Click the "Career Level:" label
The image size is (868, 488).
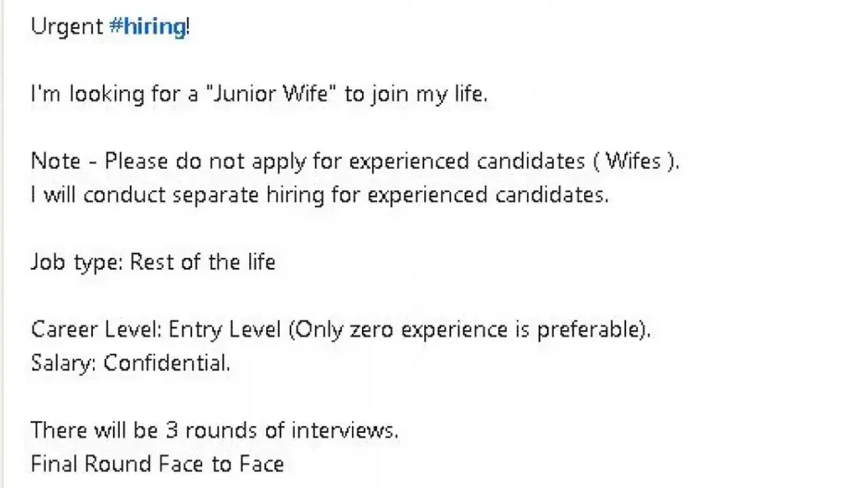96,329
